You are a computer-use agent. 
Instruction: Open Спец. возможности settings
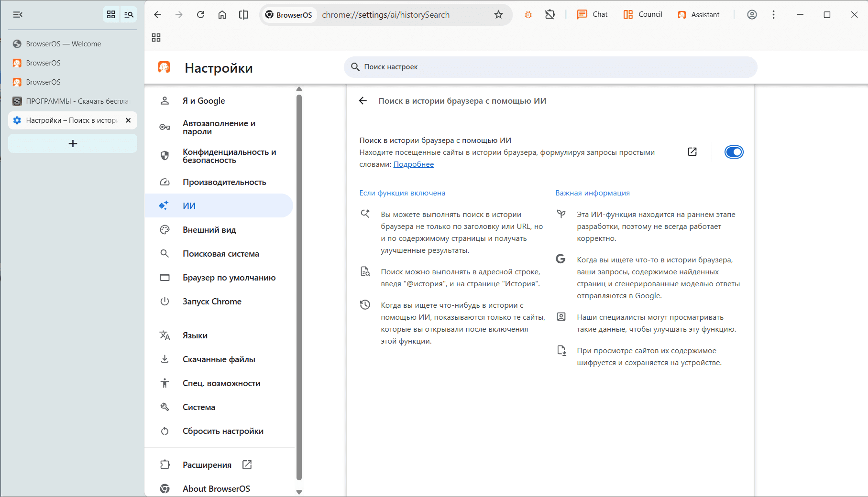[219, 383]
